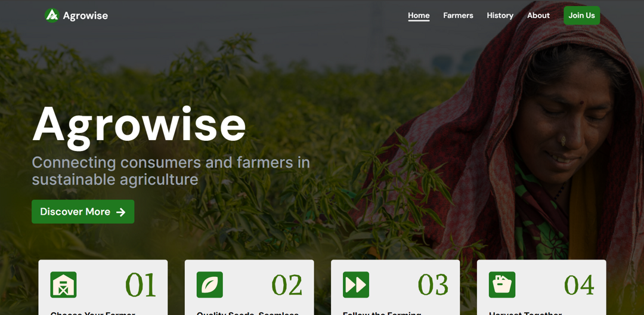This screenshot has height=315, width=644.
Task: Open the Home nav item
Action: point(419,16)
